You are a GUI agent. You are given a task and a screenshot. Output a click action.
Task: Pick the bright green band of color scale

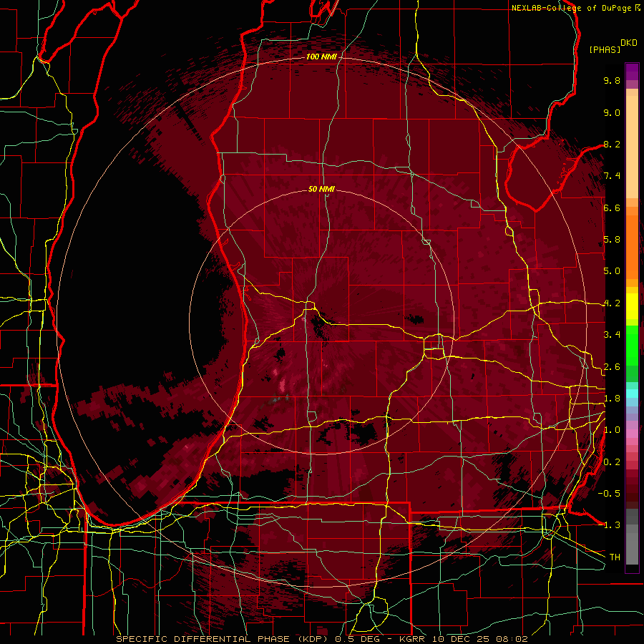coord(632,346)
